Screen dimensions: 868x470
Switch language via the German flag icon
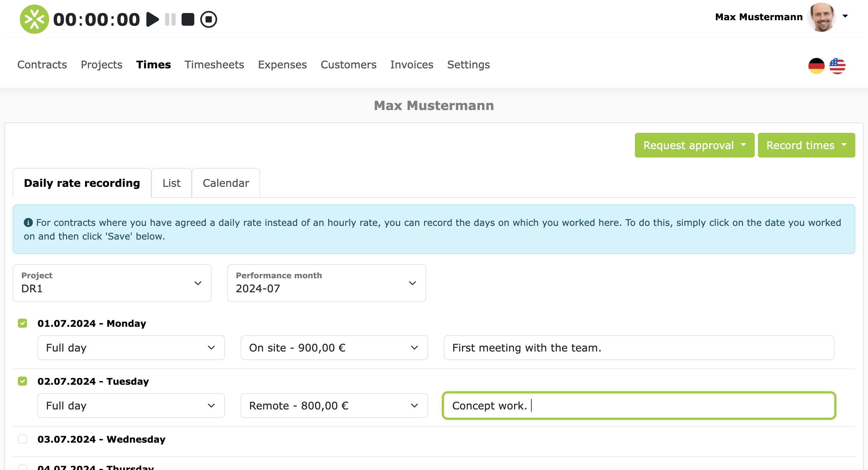[816, 66]
